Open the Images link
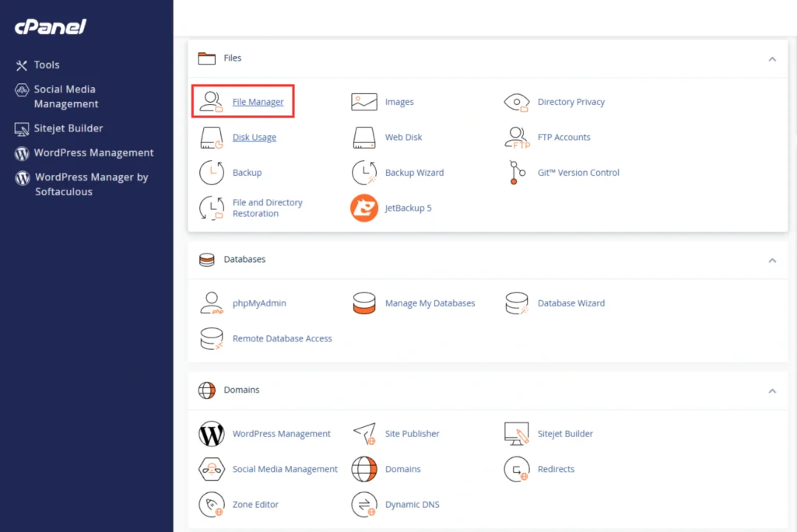 click(399, 102)
